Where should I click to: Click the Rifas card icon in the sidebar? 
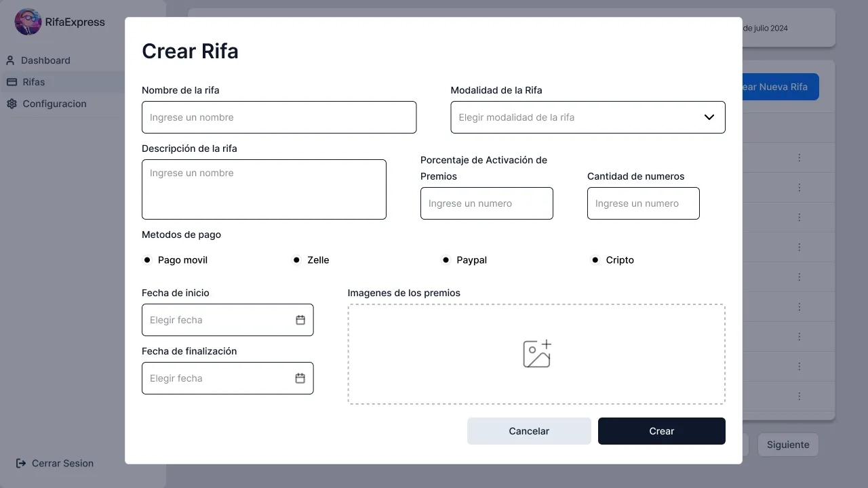[x=10, y=82]
